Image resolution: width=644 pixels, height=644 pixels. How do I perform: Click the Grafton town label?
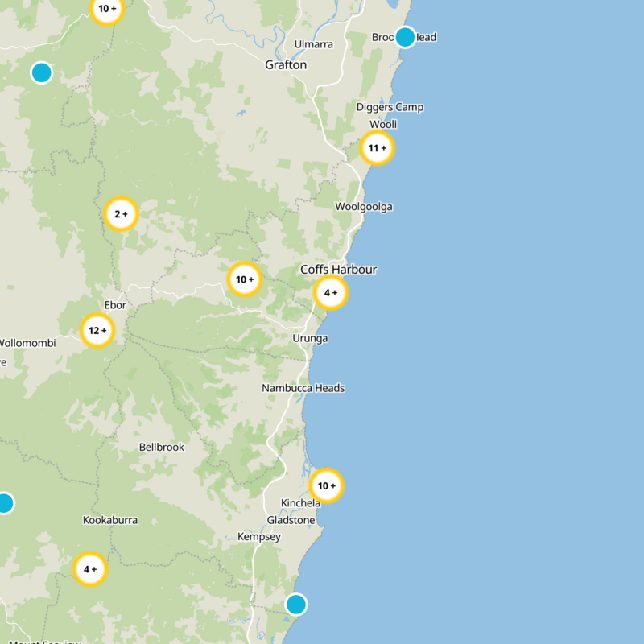pos(286,65)
